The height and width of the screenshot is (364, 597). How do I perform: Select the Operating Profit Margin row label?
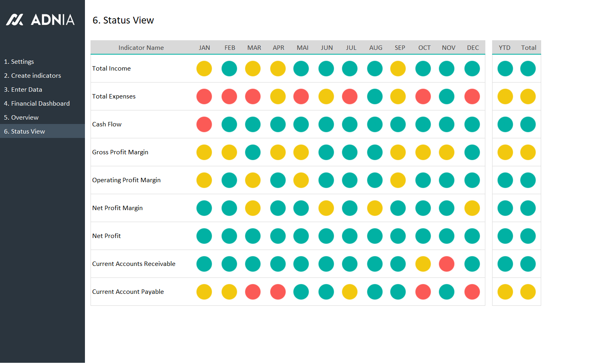click(x=126, y=180)
